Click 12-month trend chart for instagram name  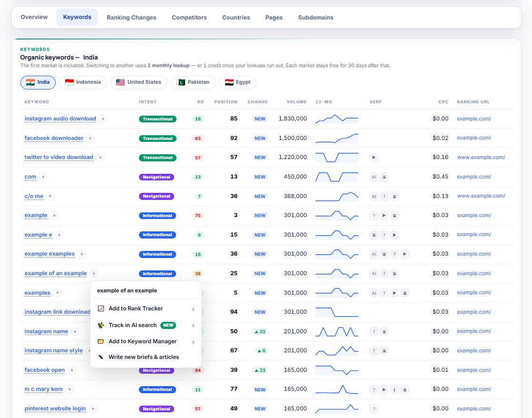click(336, 331)
